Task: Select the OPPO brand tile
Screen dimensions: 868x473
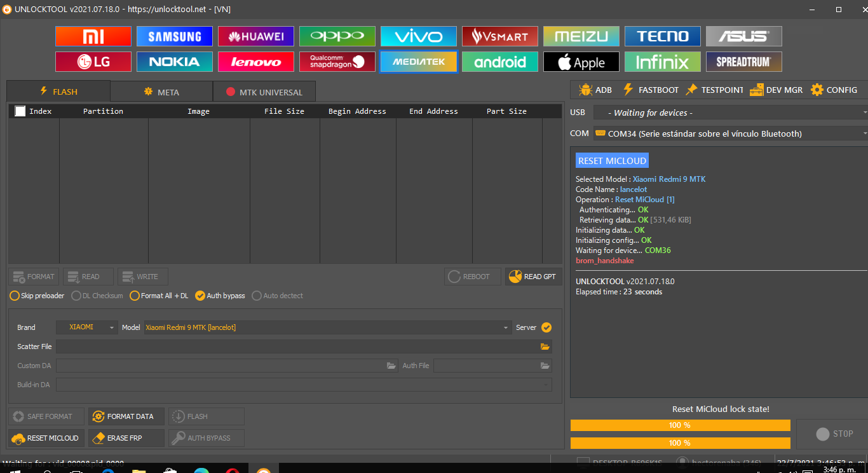Action: point(337,36)
